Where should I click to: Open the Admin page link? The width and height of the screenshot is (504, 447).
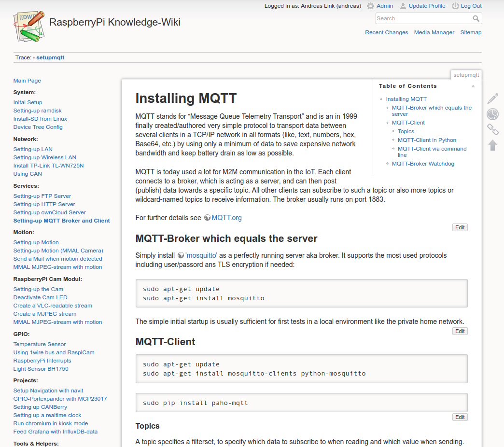tap(385, 6)
